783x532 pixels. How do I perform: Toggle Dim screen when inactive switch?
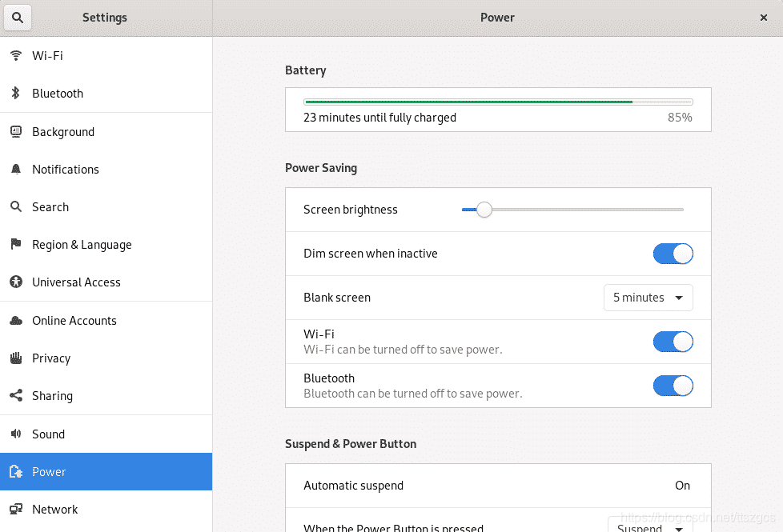pyautogui.click(x=673, y=254)
